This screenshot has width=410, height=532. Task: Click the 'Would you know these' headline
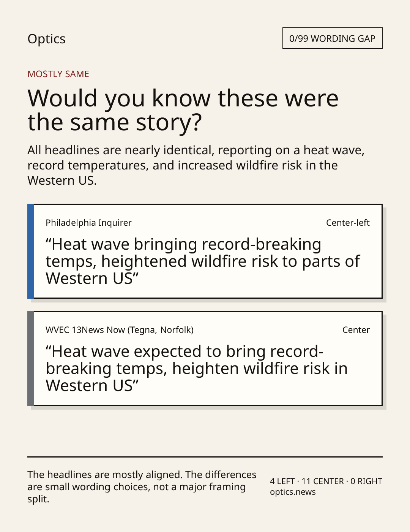pos(183,110)
